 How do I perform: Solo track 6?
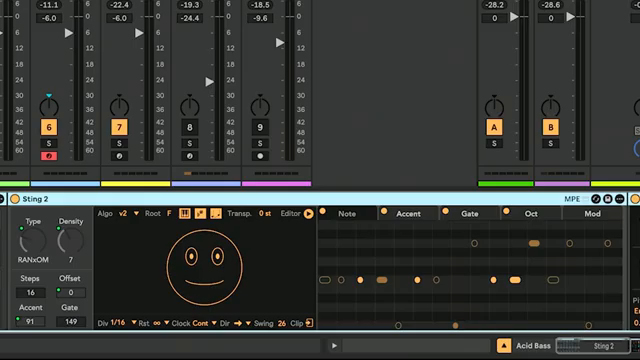click(x=49, y=143)
